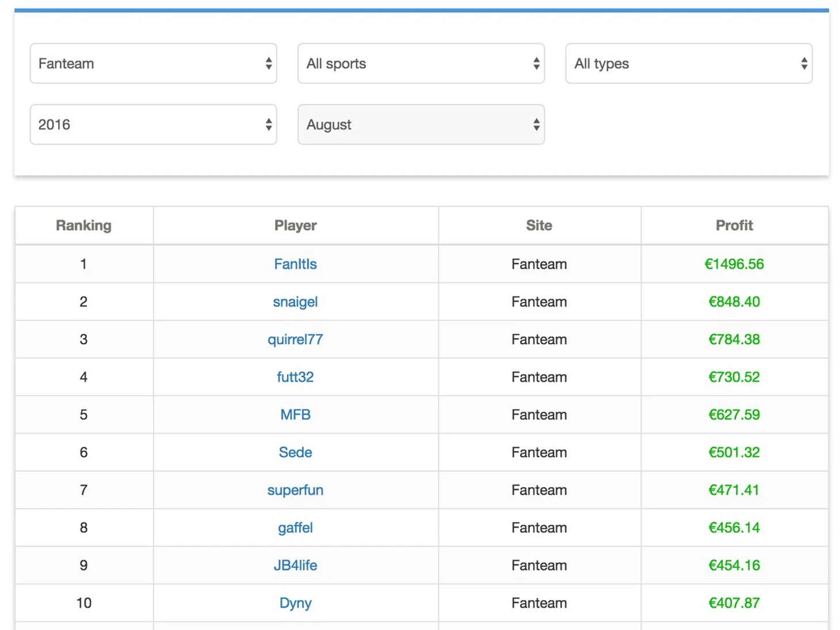Click the Profit column header
The image size is (840, 630).
pos(734,226)
